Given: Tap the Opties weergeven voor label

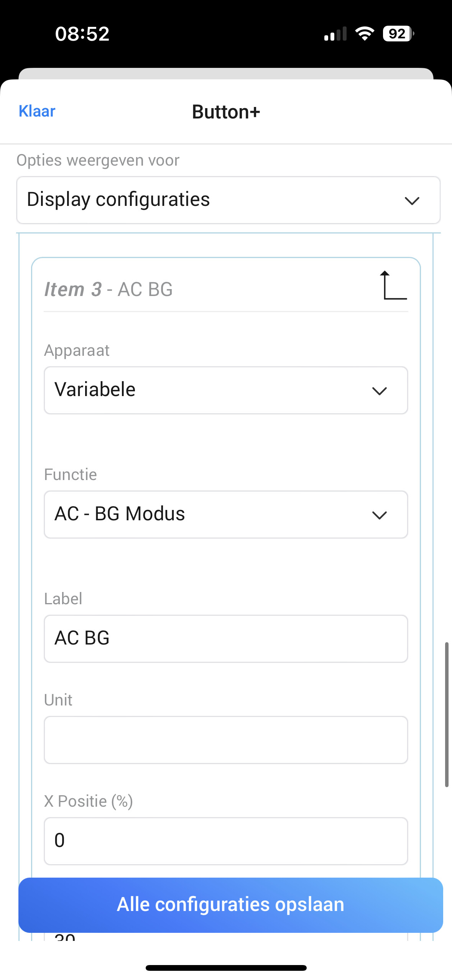Looking at the screenshot, I should coord(98,160).
